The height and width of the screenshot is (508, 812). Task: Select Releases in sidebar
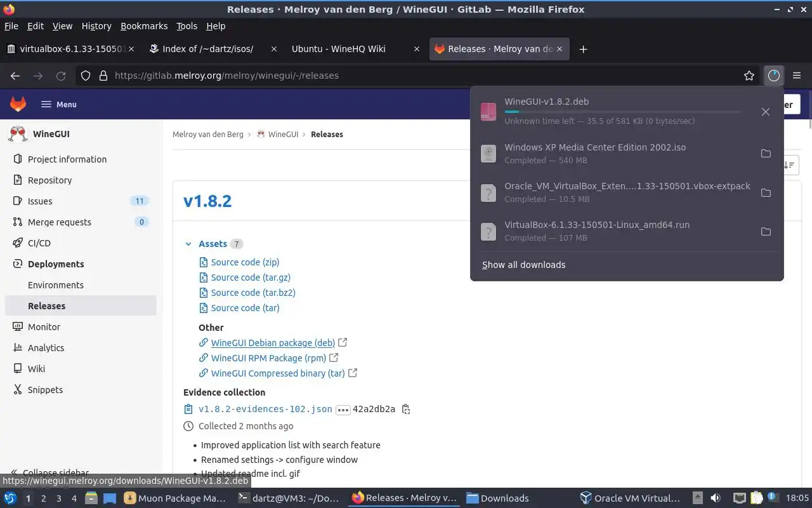tap(81, 306)
